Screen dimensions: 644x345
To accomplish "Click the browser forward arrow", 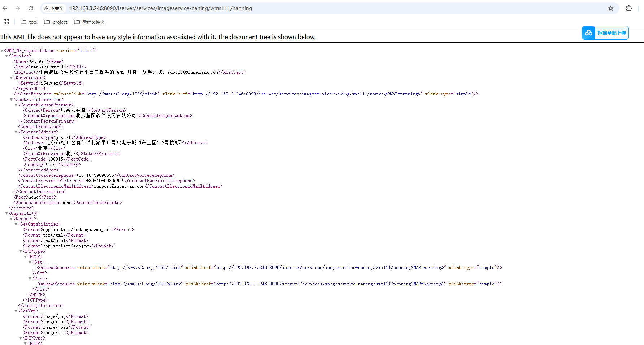I will (x=17, y=8).
